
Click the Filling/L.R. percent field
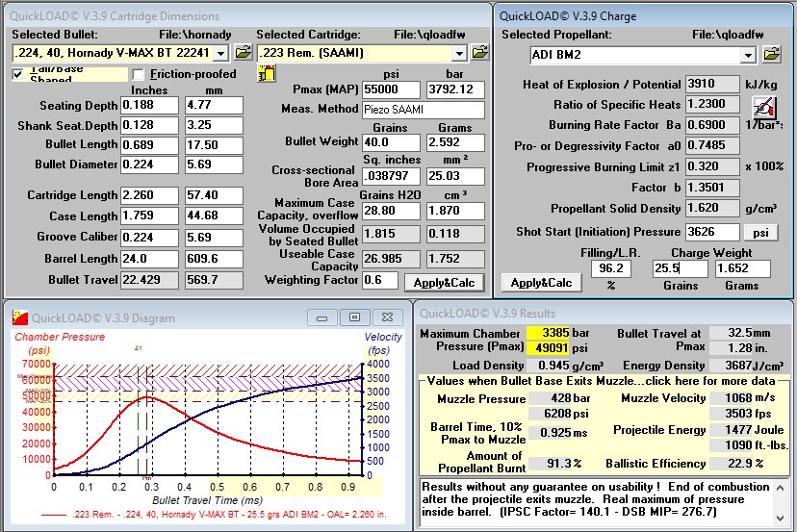[x=611, y=268]
